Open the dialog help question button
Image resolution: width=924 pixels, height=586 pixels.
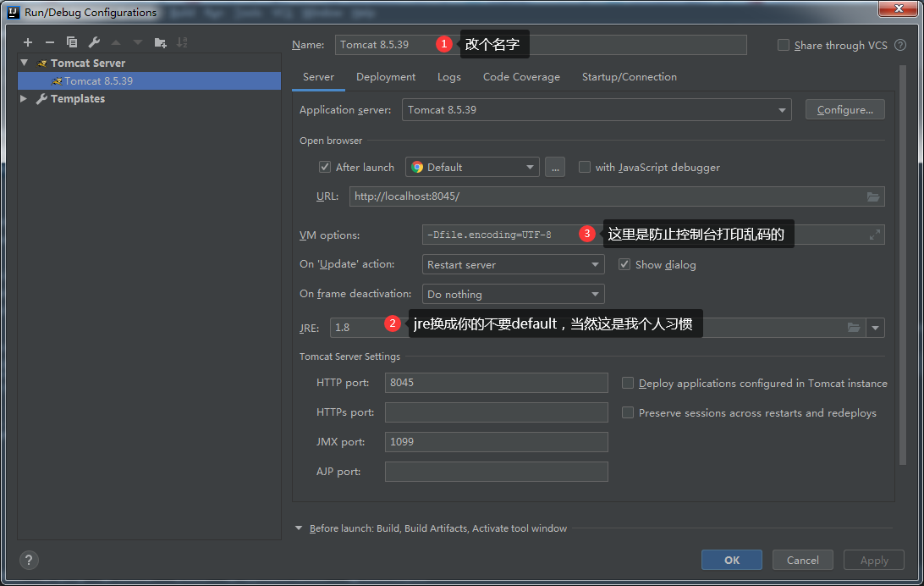tap(29, 560)
